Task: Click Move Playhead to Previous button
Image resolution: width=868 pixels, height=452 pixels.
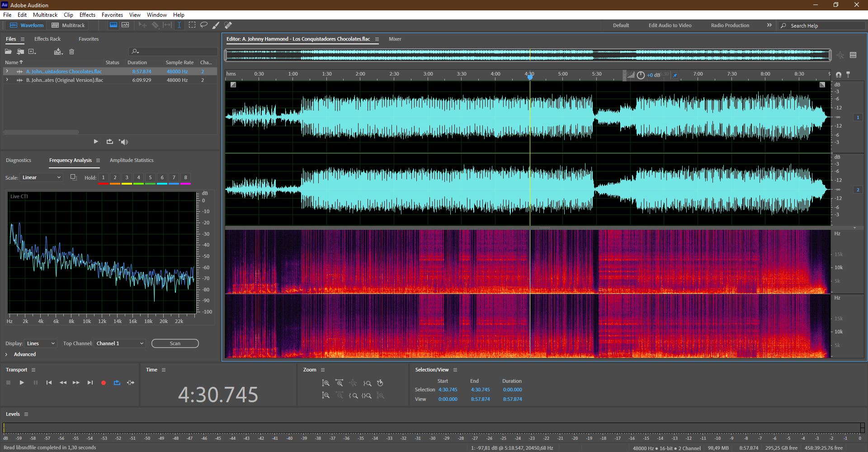Action: tap(49, 383)
